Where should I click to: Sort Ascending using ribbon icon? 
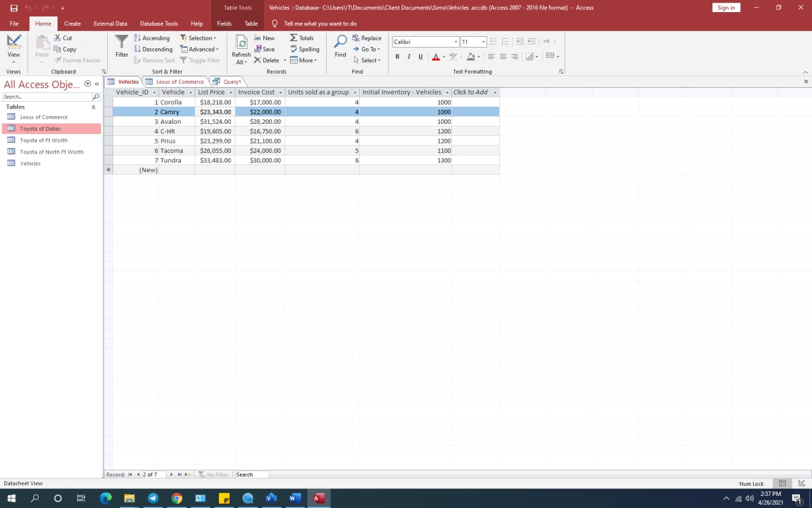138,38
